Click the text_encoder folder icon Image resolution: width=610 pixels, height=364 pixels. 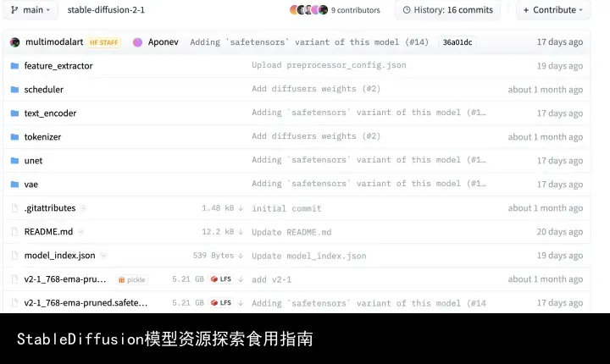(x=14, y=113)
